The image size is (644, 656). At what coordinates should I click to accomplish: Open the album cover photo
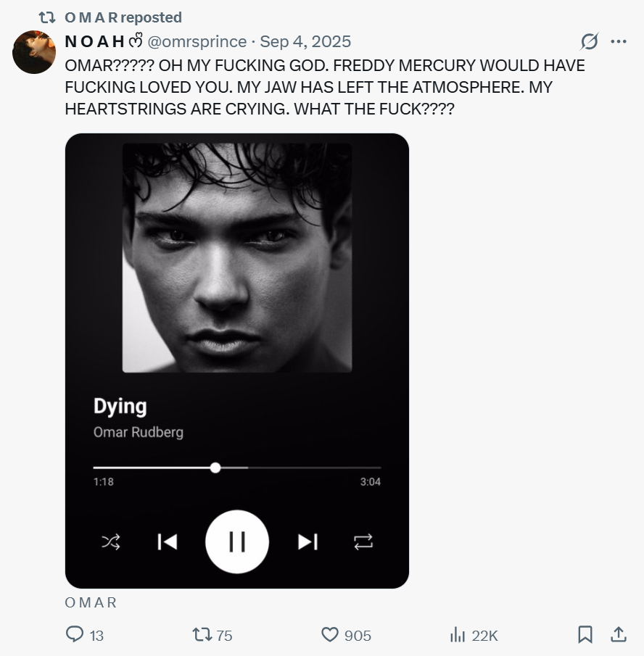tap(237, 257)
